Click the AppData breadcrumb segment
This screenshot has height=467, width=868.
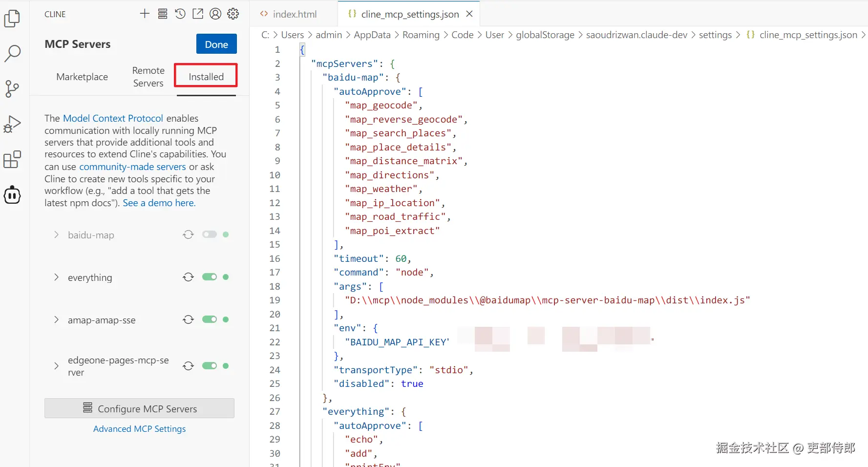(372, 35)
